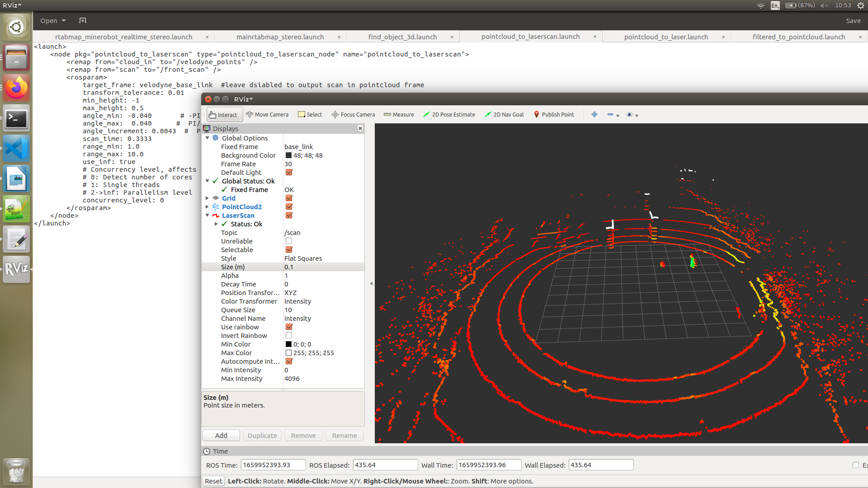Switch to pointcloud_to_laser.launch tab

(666, 37)
